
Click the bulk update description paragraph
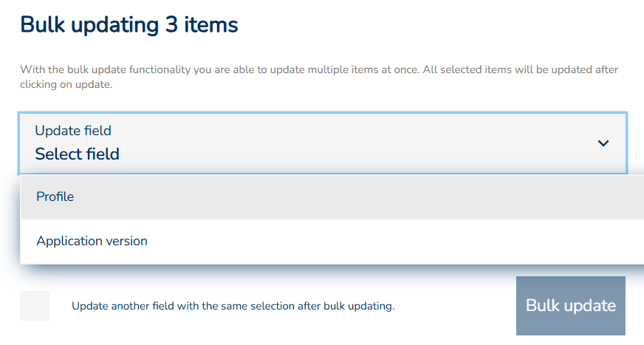319,77
